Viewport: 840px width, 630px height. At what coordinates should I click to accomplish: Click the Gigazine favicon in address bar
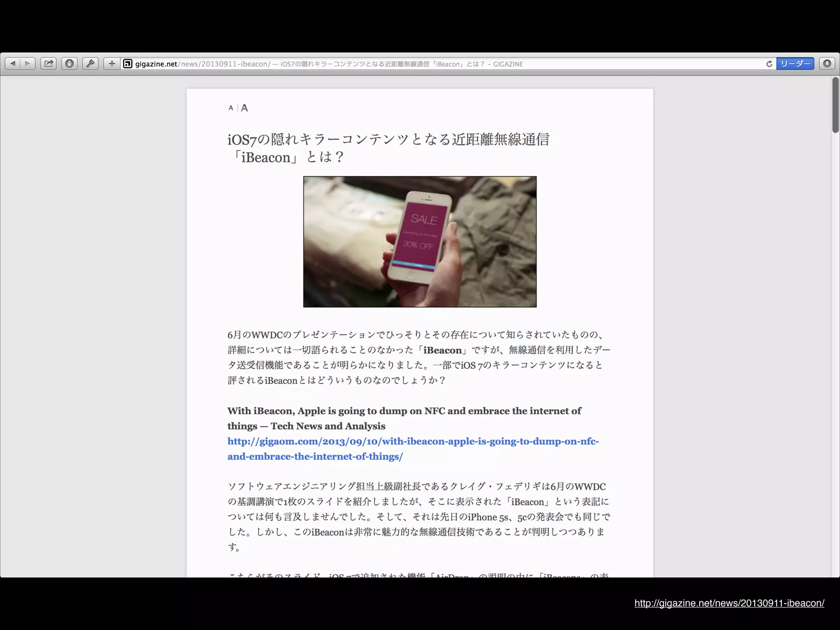tap(128, 64)
